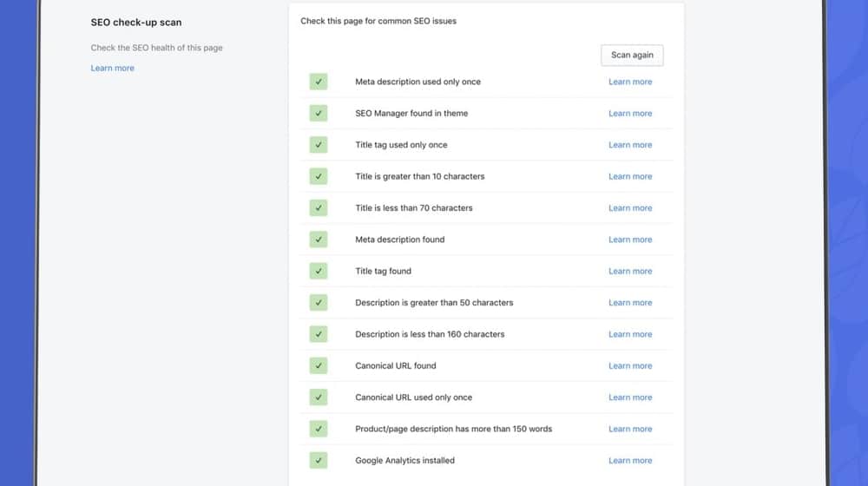Open Learn more for Canonical URL used only once
Screen dimensions: 868x486
[630, 397]
